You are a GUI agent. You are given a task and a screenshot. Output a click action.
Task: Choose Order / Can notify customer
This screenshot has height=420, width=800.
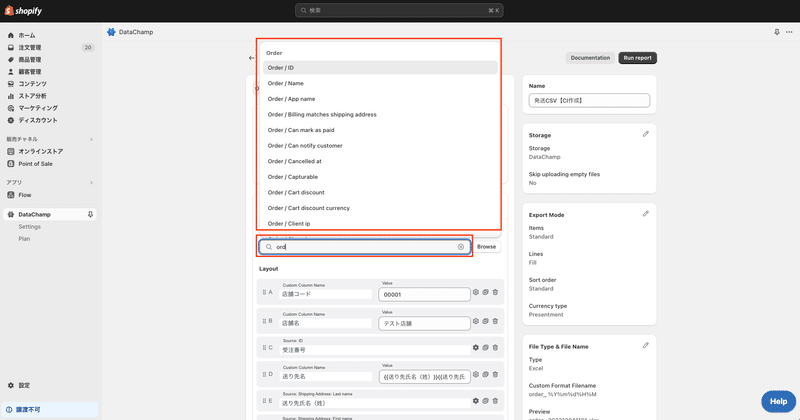(380, 145)
